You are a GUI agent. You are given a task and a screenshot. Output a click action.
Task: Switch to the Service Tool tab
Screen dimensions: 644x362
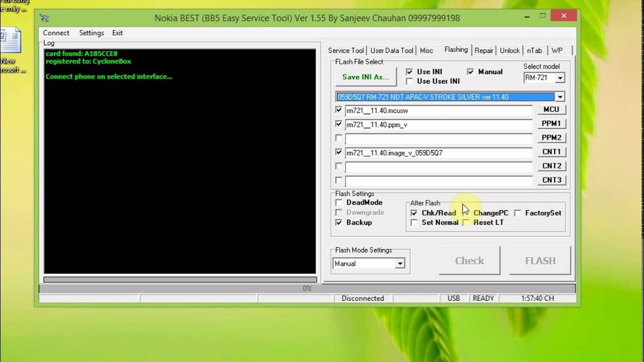click(346, 50)
